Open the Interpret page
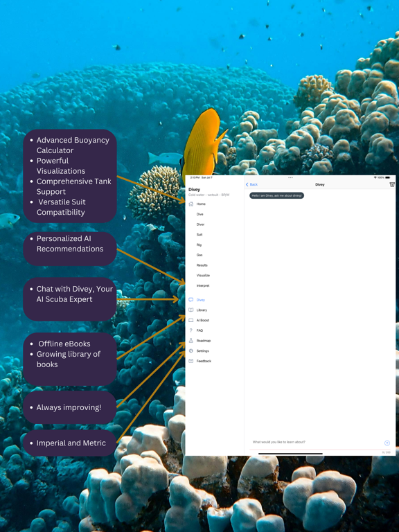This screenshot has width=399, height=532. coord(203,285)
